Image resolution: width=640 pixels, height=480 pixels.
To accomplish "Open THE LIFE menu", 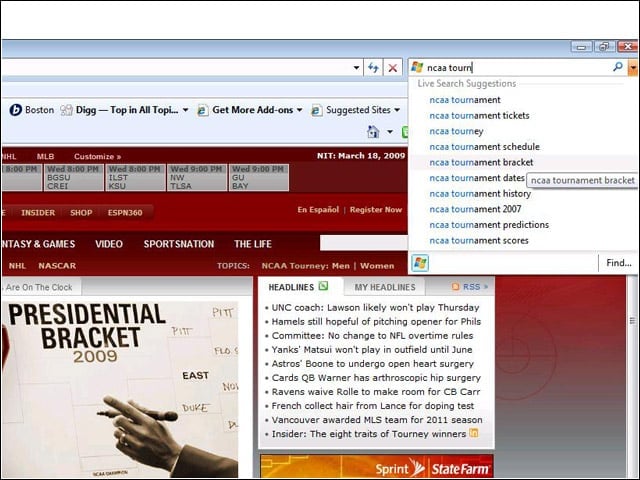I will click(253, 244).
